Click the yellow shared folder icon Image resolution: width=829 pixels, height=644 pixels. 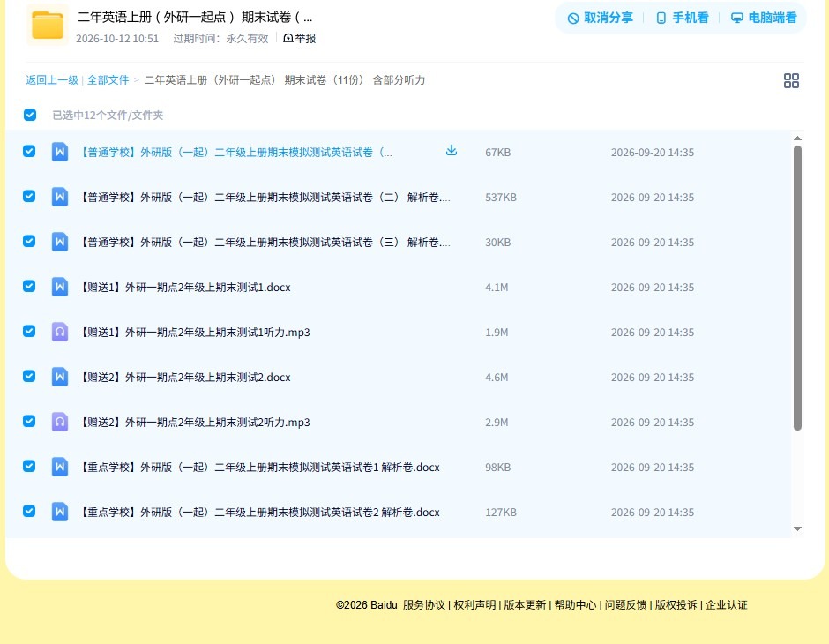47,25
